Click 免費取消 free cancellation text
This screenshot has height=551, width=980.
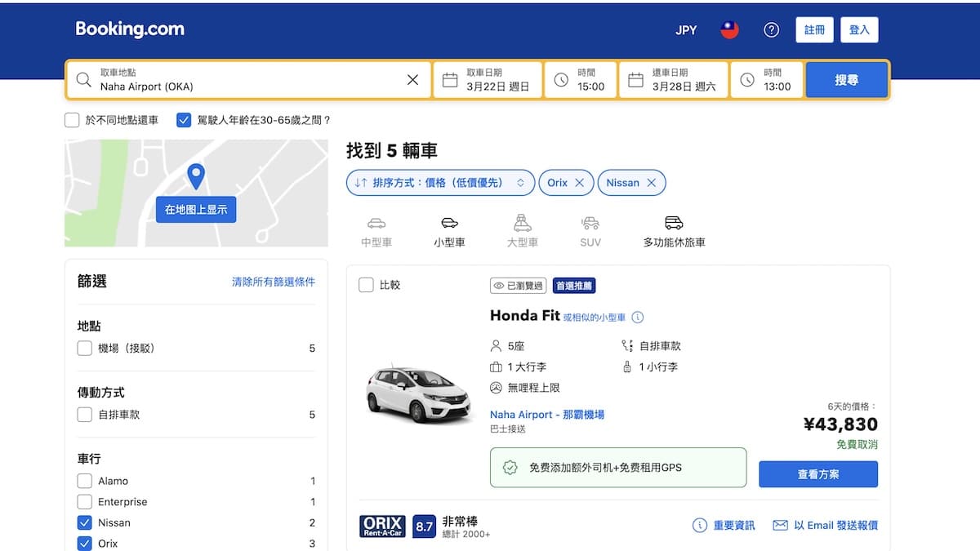click(857, 445)
